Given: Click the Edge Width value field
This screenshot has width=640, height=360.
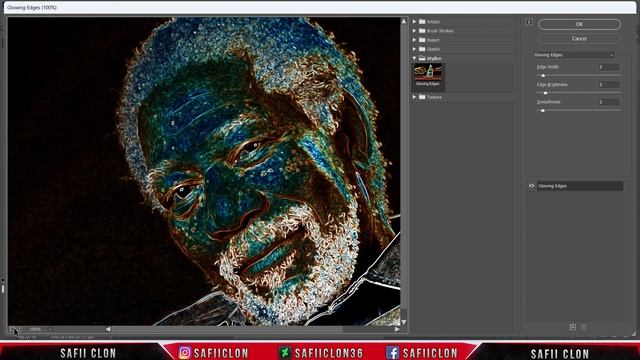Looking at the screenshot, I should pos(609,67).
